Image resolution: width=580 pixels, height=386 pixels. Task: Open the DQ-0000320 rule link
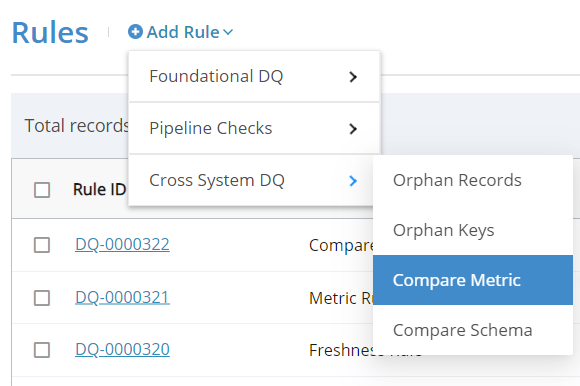[122, 350]
